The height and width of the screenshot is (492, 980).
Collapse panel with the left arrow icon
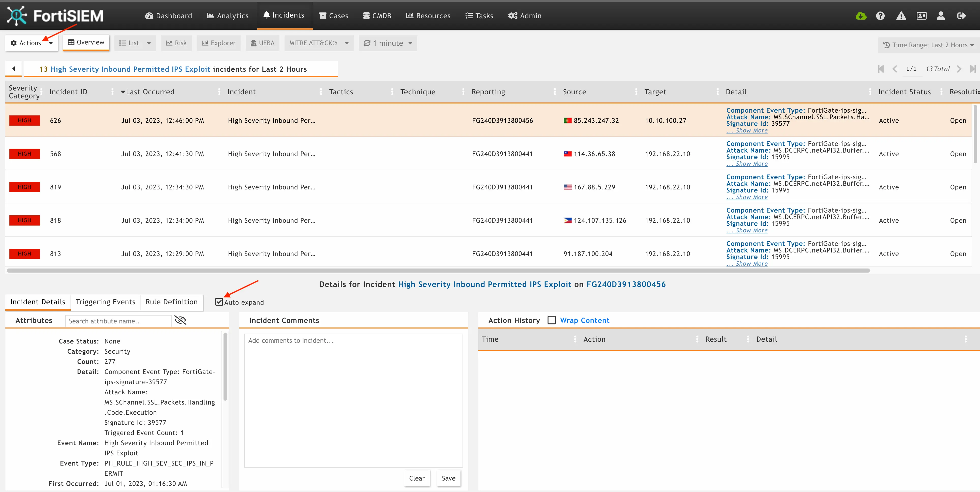click(14, 69)
